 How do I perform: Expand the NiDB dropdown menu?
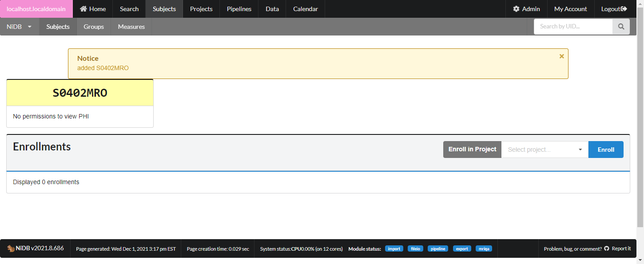(x=20, y=27)
